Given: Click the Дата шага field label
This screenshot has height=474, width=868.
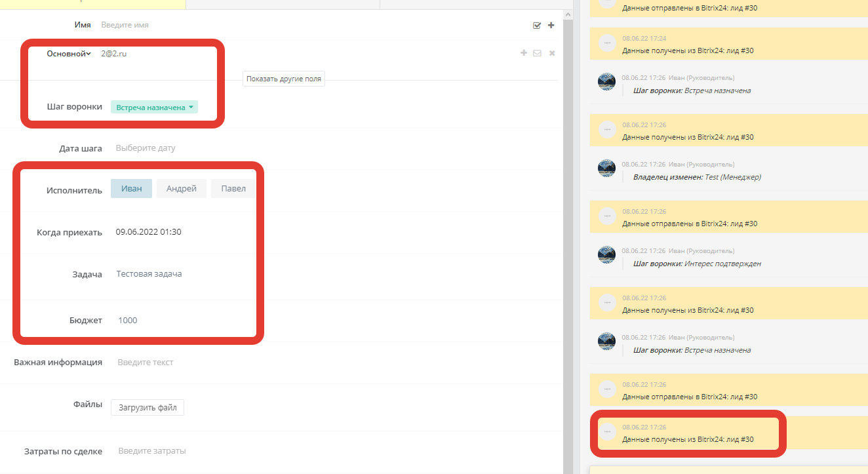Looking at the screenshot, I should tap(81, 148).
